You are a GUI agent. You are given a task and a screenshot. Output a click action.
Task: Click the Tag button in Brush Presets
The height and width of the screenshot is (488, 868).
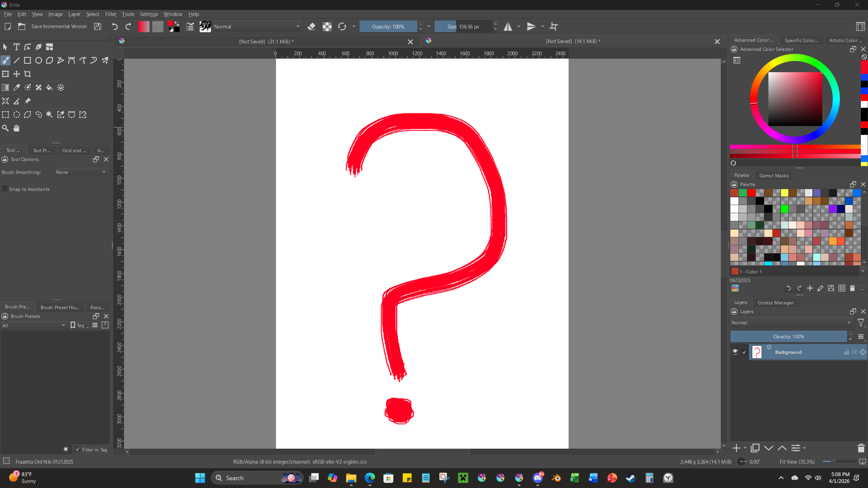click(x=79, y=325)
